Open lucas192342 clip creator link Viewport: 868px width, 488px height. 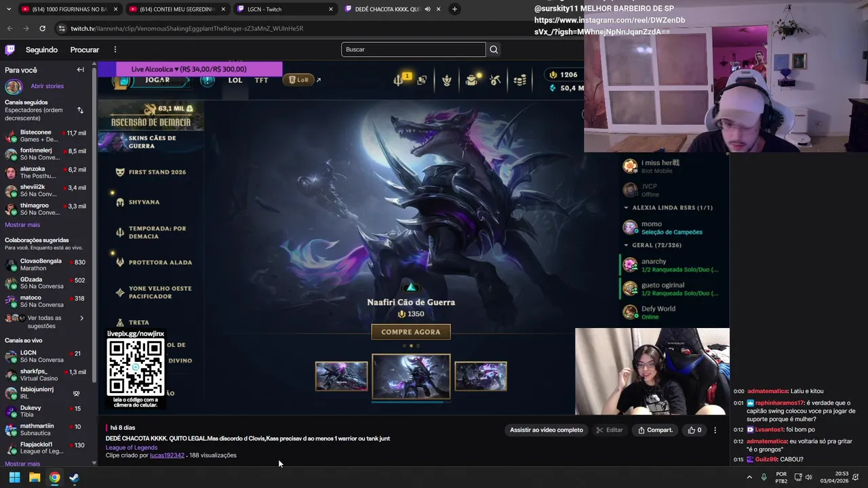pos(167,455)
